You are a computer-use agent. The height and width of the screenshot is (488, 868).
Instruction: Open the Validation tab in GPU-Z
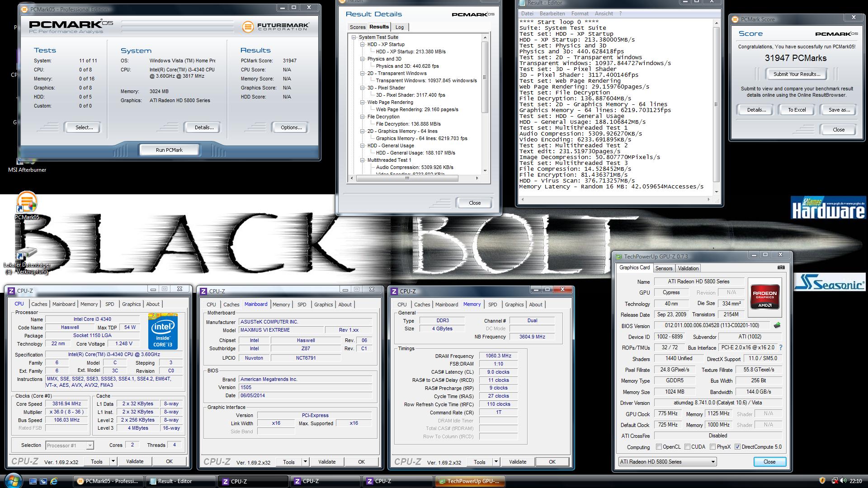coord(688,268)
